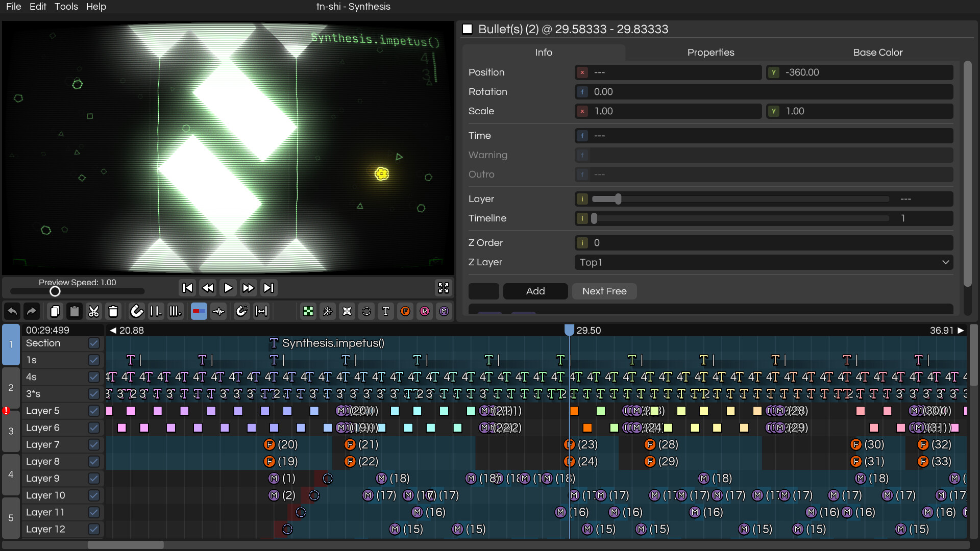Click the 29.50 timeline playhead marker
Viewport: 980px width, 551px height.
click(570, 330)
